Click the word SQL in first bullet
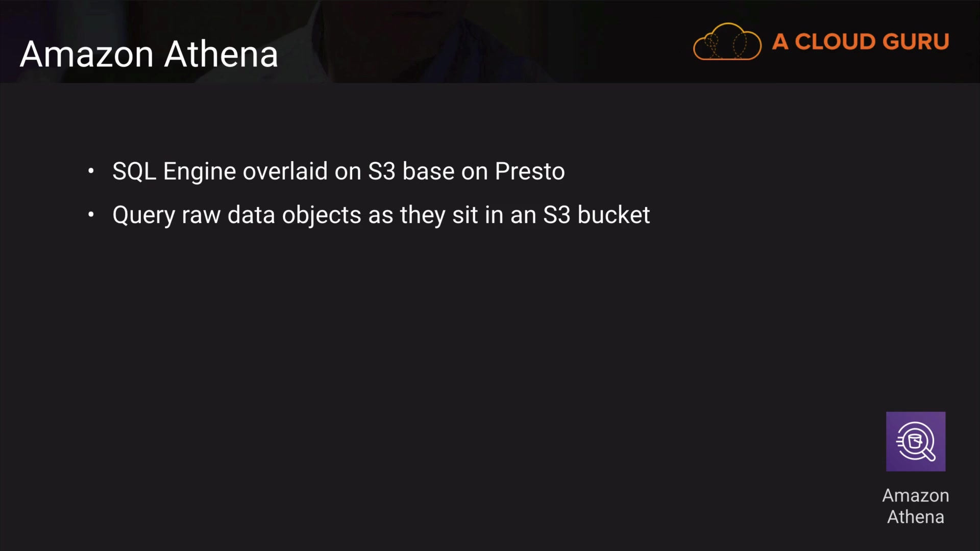The height and width of the screenshot is (551, 980). pyautogui.click(x=134, y=171)
